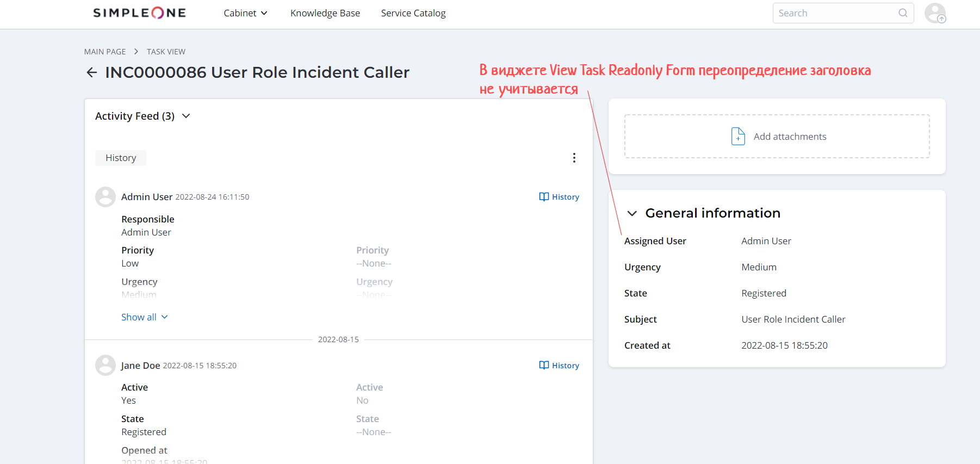980x464 pixels.
Task: Navigate to MAIN PAGE breadcrumb
Action: (x=105, y=52)
